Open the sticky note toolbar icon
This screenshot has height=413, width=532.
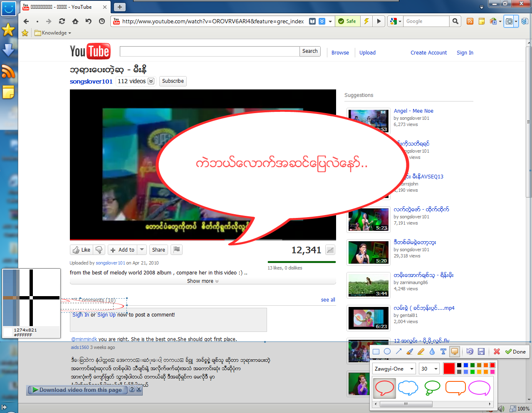coord(482,21)
